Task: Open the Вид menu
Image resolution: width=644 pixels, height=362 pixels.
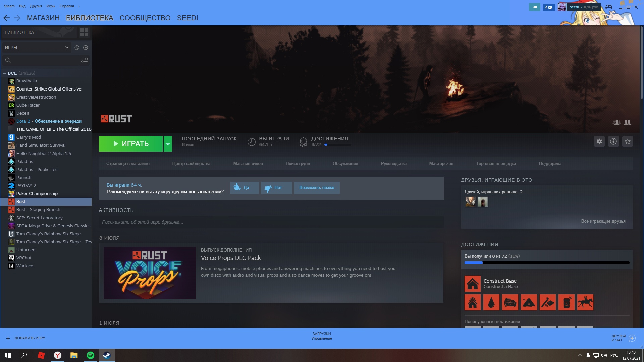Action: click(x=22, y=6)
